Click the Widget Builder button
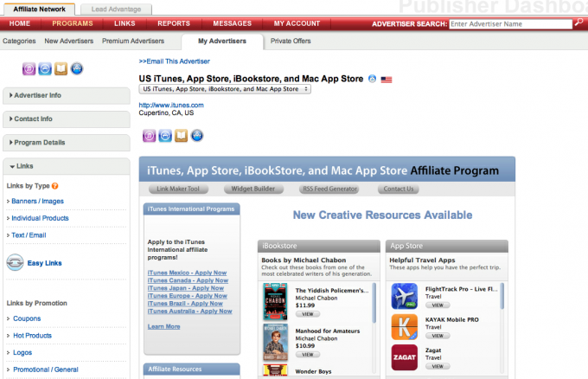Image resolution: width=588 pixels, height=379 pixels. pyautogui.click(x=253, y=189)
